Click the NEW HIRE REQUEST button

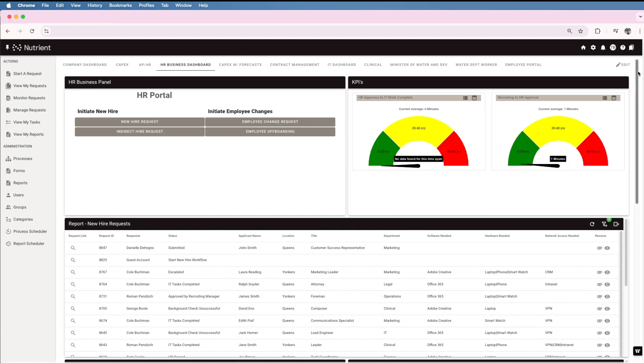click(x=139, y=122)
